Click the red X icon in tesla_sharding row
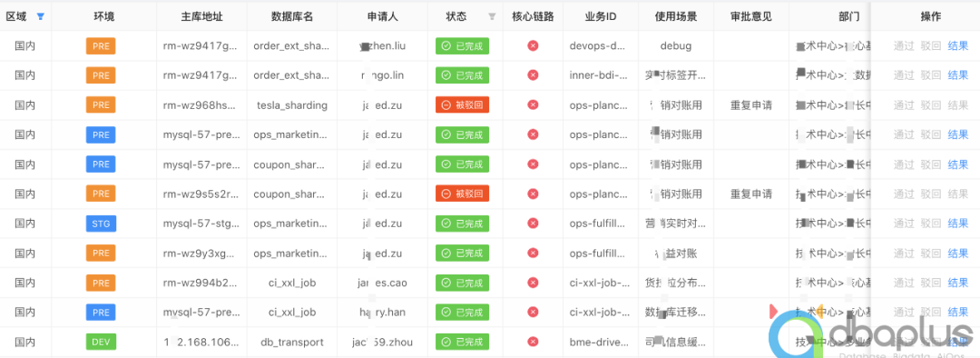This screenshot has height=358, width=980. tap(533, 105)
